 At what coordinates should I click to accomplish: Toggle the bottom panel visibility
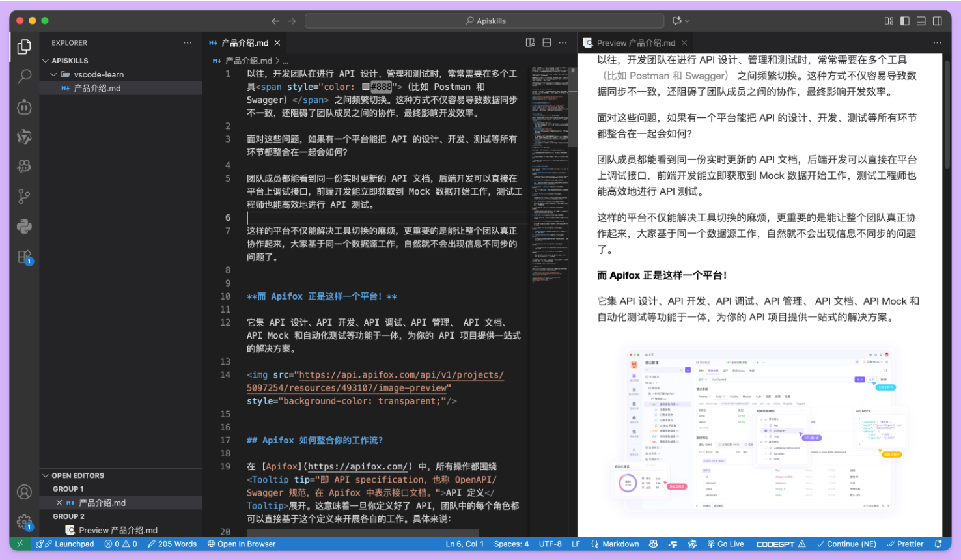point(921,21)
